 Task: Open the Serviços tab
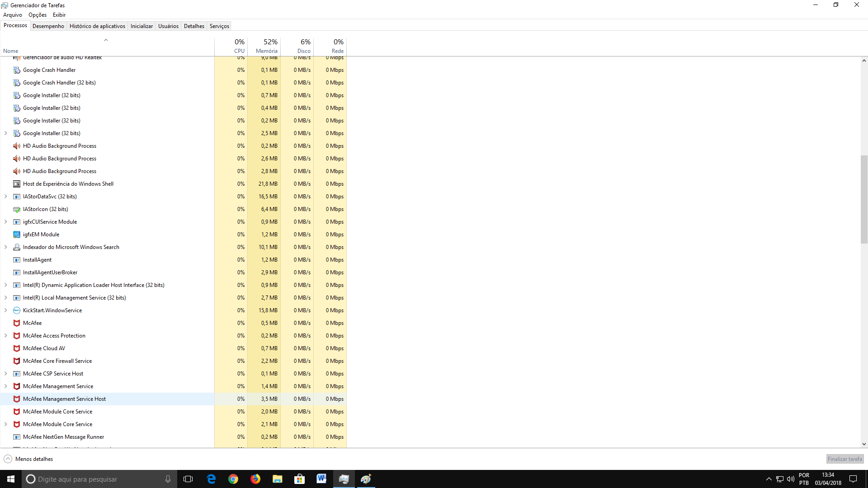click(x=219, y=26)
